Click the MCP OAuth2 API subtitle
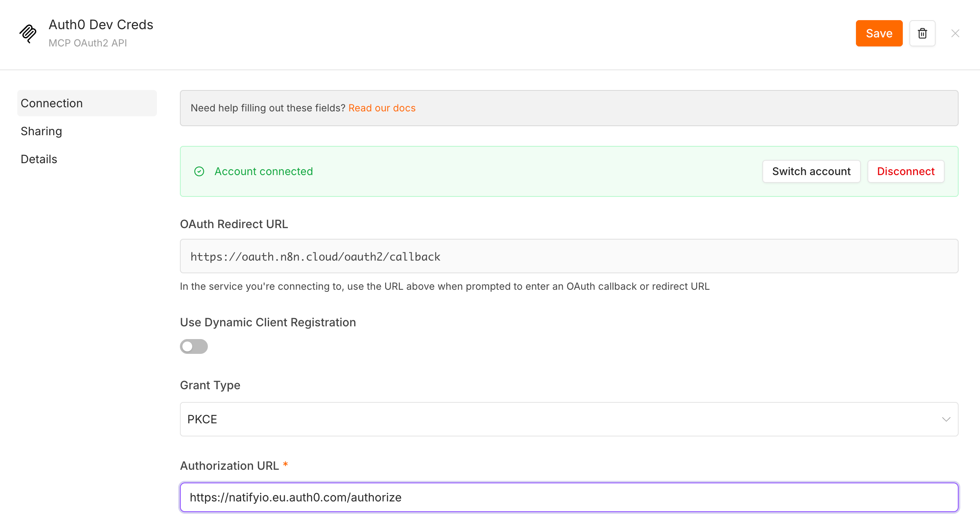The width and height of the screenshot is (980, 531). pyautogui.click(x=88, y=43)
